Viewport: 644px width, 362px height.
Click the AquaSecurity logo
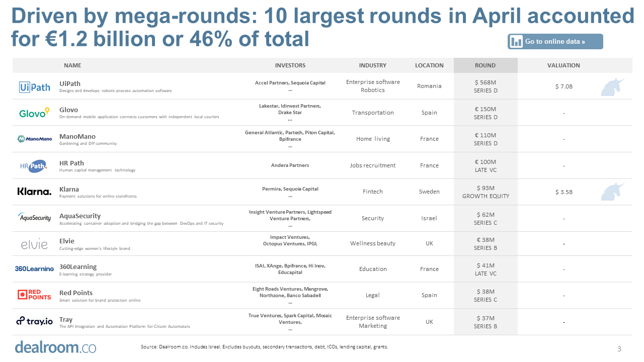click(x=35, y=218)
